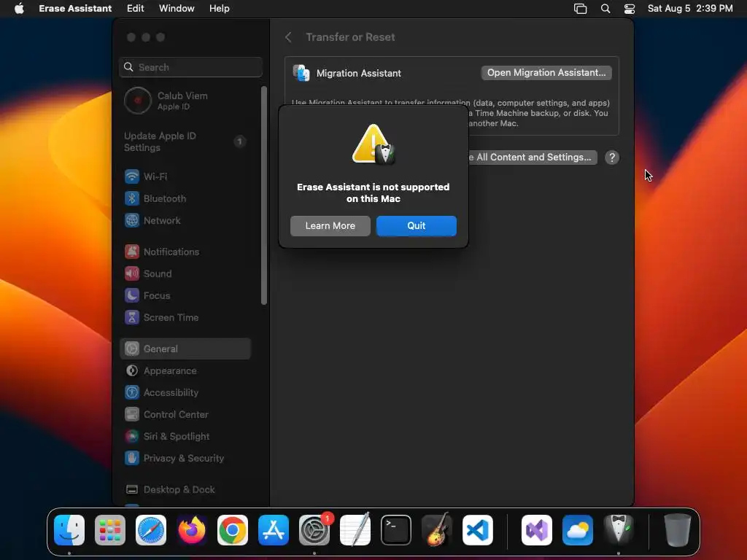747x560 pixels.
Task: Open System Settings from the Dock
Action: 314,530
